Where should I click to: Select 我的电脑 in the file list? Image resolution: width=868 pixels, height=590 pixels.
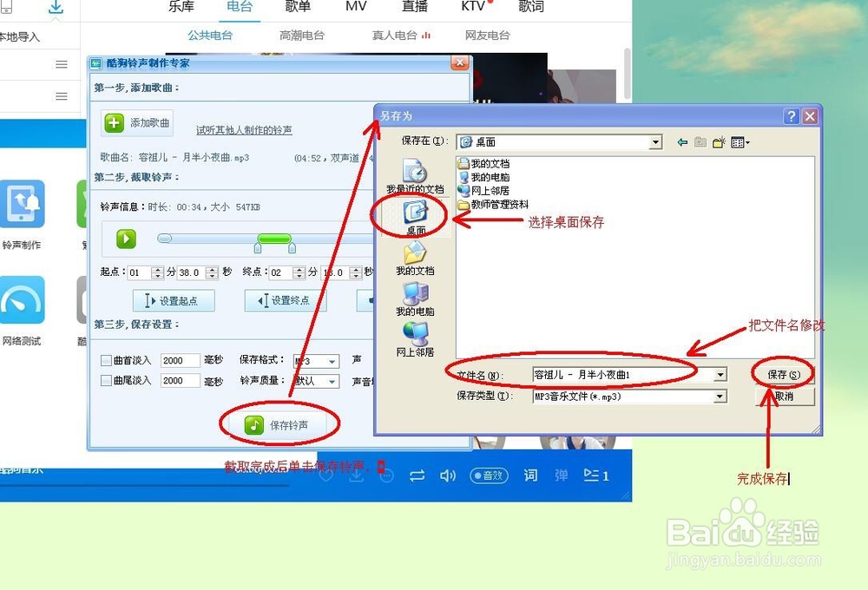[x=483, y=177]
